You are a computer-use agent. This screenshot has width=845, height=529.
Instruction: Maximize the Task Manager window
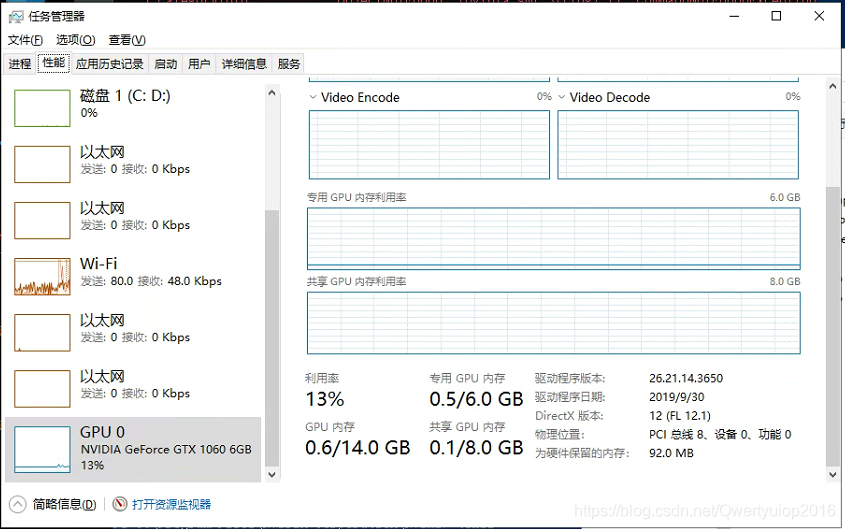pos(776,16)
